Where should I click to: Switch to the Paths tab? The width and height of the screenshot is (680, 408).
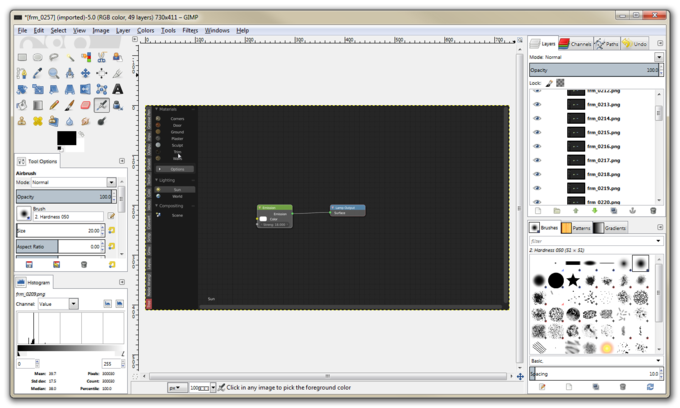click(x=606, y=44)
